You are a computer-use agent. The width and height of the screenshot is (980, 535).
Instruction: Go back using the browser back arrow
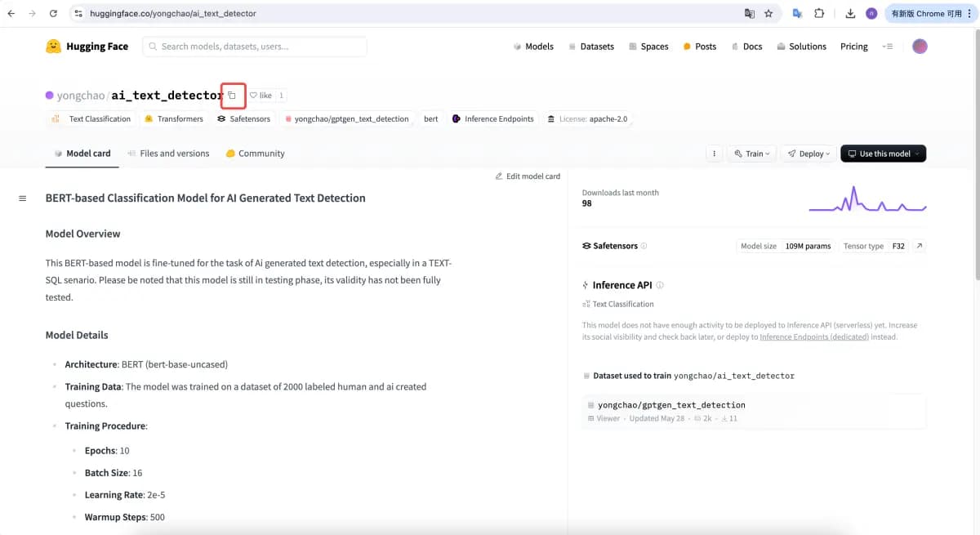(x=11, y=14)
